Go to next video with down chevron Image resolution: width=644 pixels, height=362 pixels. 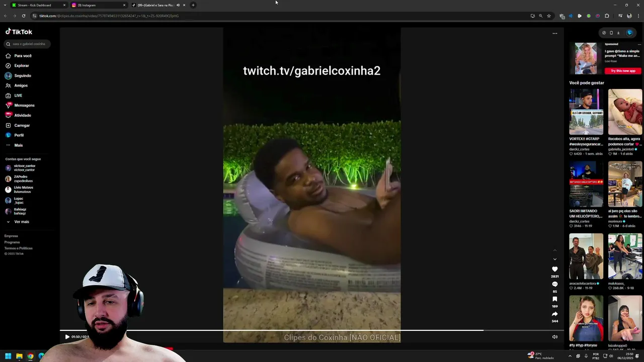pos(555,259)
